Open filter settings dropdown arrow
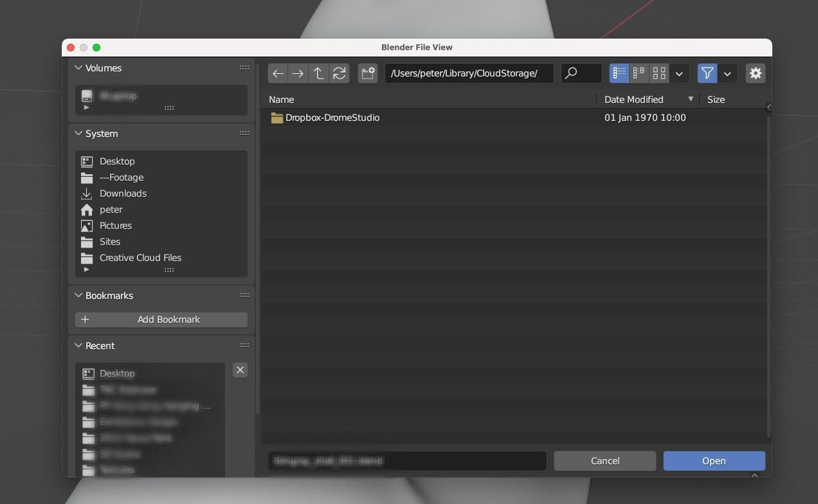The image size is (818, 504). tap(727, 73)
